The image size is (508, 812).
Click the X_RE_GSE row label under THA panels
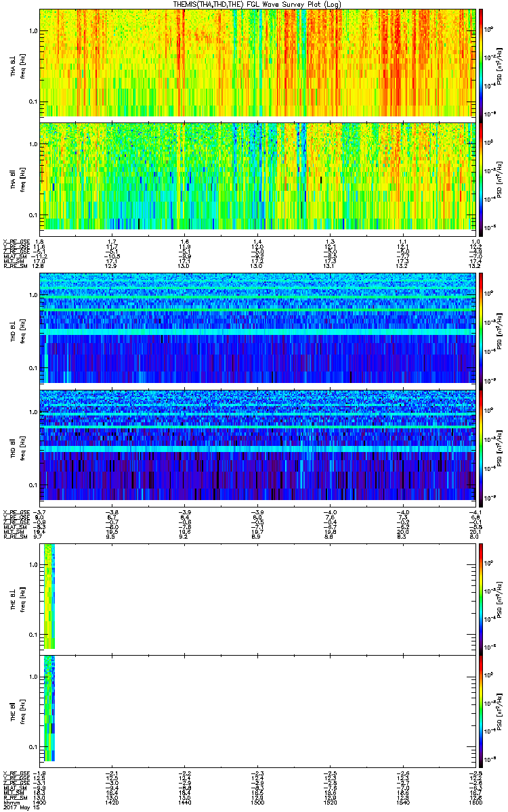click(16, 242)
